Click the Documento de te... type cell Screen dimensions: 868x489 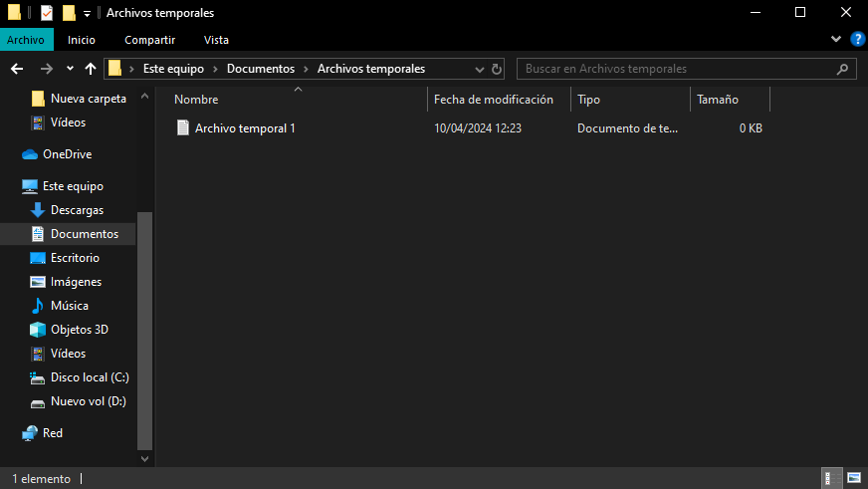[x=627, y=128]
